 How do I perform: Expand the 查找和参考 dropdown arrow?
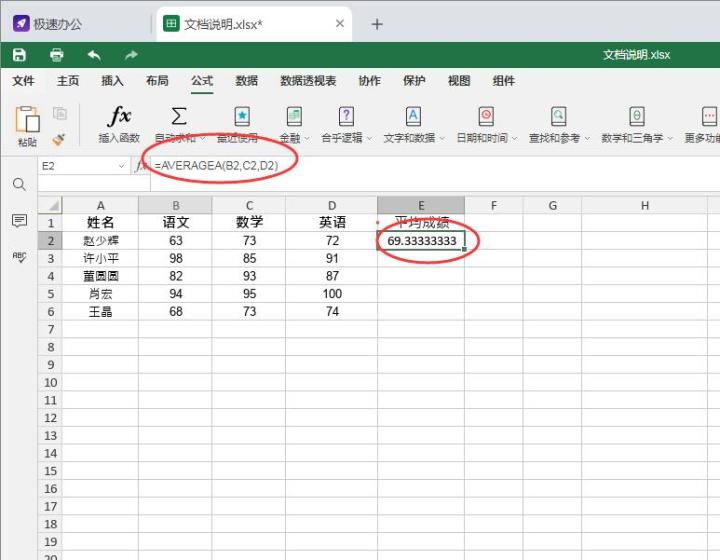(x=587, y=138)
